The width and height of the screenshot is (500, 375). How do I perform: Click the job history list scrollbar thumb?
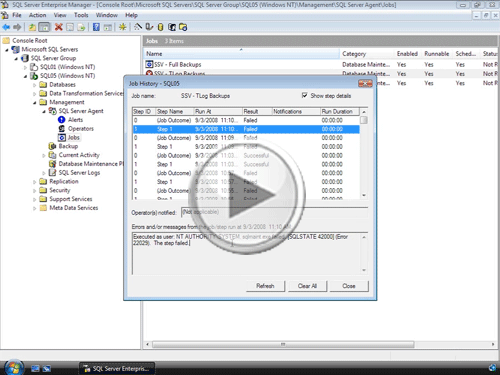click(x=364, y=120)
